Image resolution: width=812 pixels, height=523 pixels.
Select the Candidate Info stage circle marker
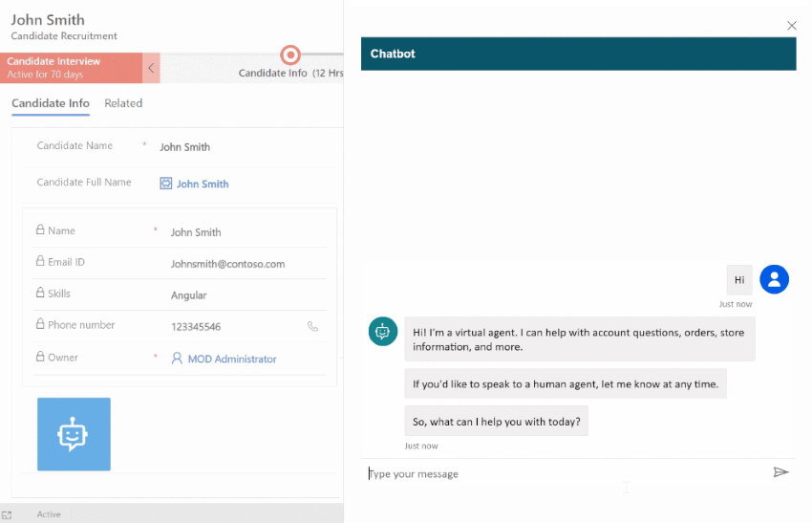pyautogui.click(x=290, y=54)
